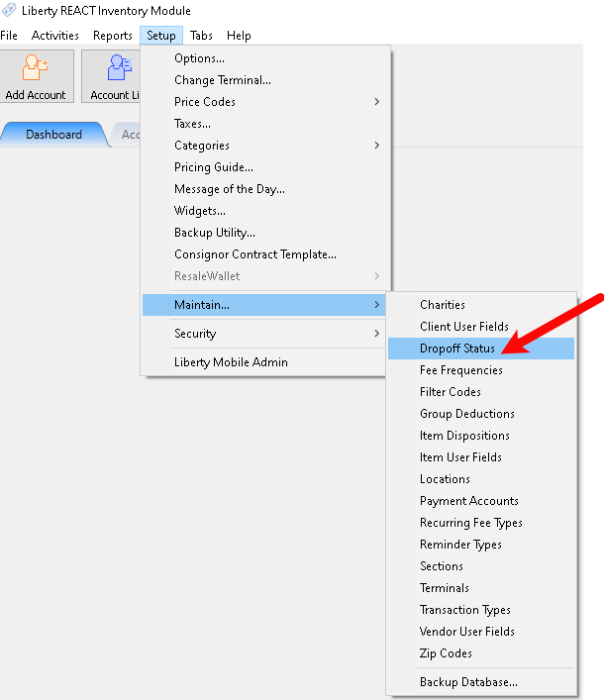This screenshot has width=604, height=700.
Task: Open the File menu
Action: tap(9, 36)
